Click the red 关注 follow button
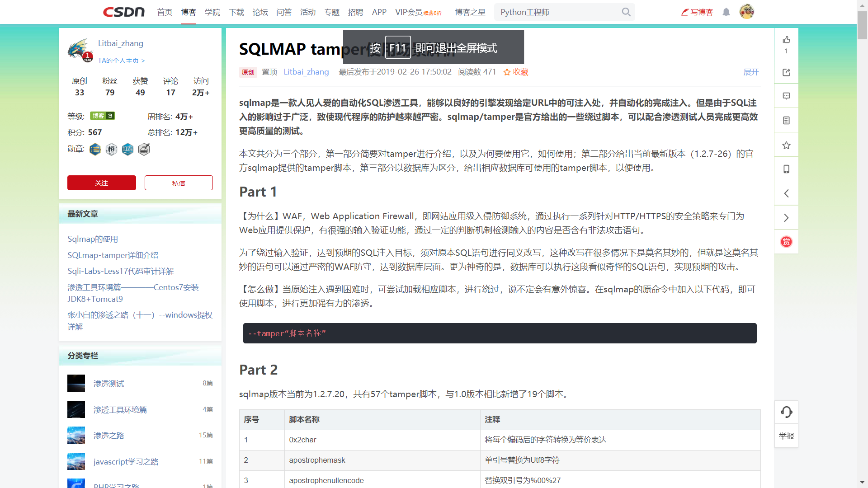 pyautogui.click(x=101, y=183)
